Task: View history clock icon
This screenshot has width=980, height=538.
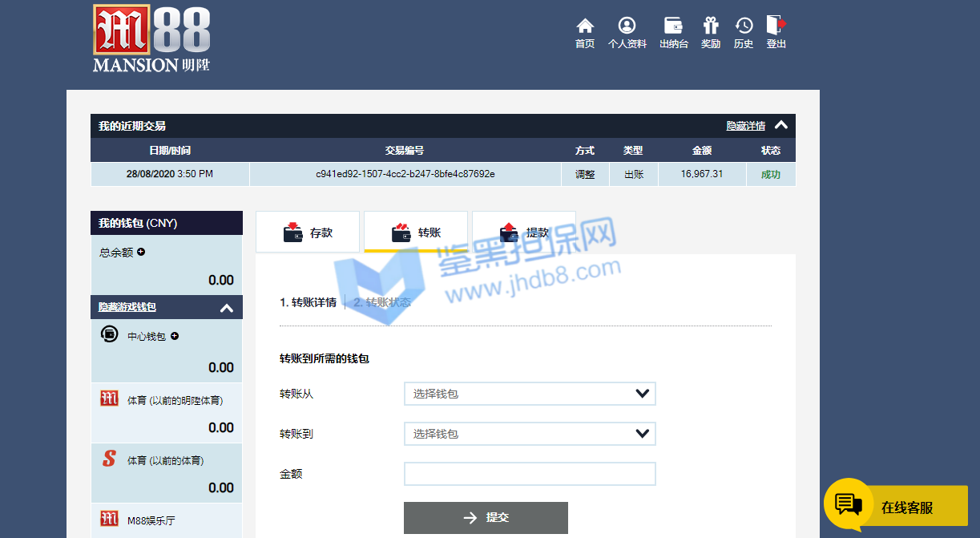Action: (744, 26)
